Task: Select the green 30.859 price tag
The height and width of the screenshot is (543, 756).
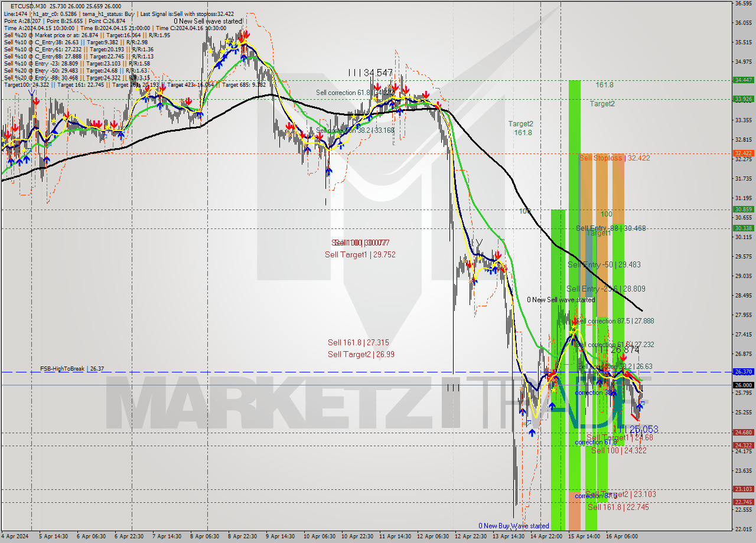Action: coord(743,209)
